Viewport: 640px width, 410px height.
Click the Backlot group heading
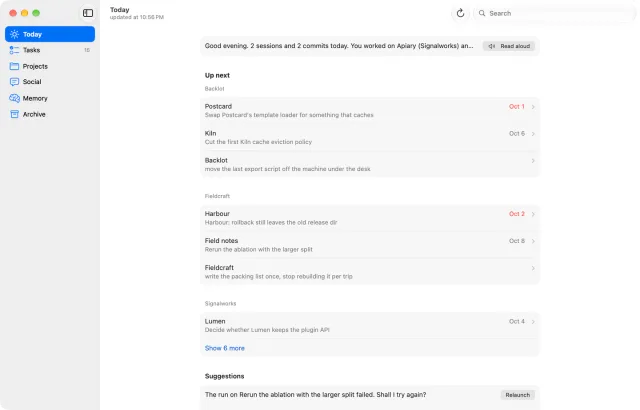[x=215, y=89]
